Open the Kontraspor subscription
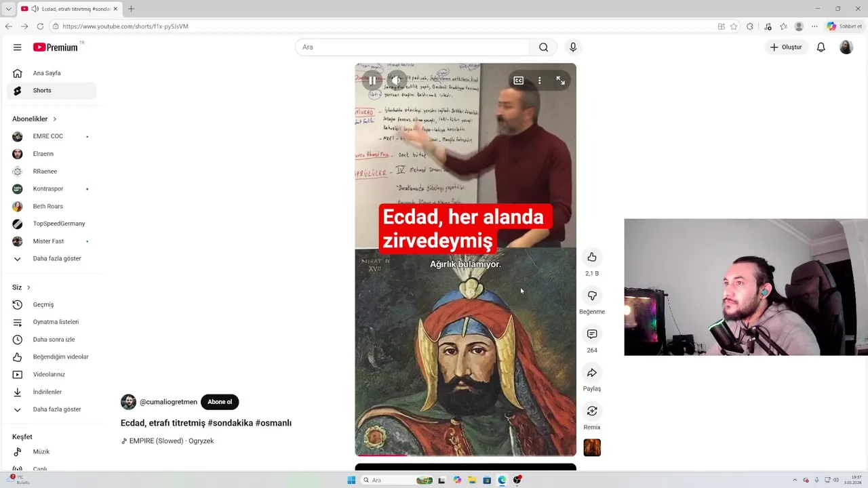The width and height of the screenshot is (868, 488). tap(52, 189)
